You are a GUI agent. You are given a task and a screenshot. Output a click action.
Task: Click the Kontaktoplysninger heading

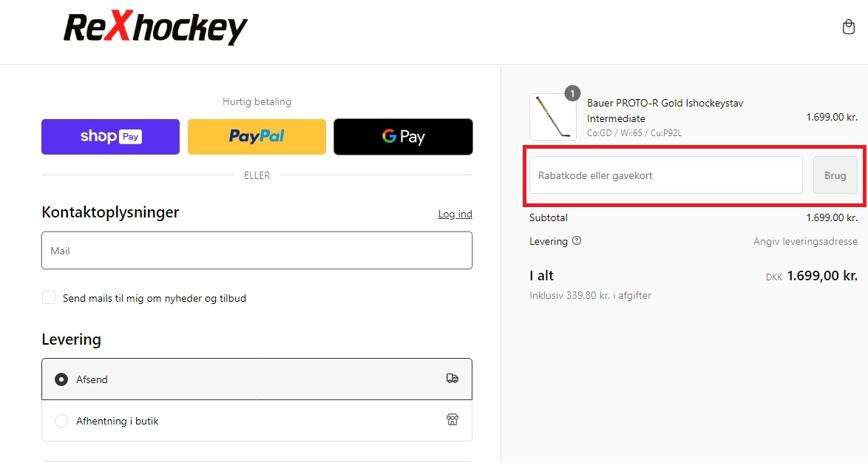click(110, 212)
